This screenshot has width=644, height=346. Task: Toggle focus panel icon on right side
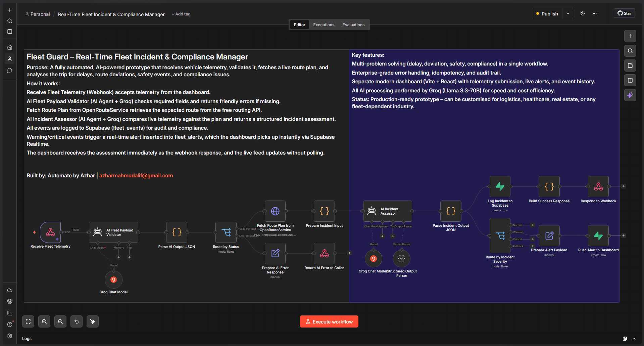click(x=630, y=80)
